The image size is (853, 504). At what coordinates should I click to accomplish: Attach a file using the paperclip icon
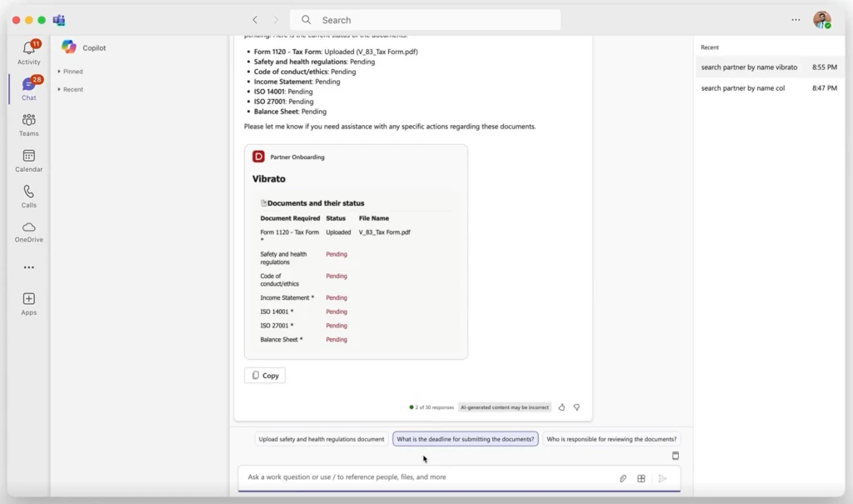[x=623, y=477]
